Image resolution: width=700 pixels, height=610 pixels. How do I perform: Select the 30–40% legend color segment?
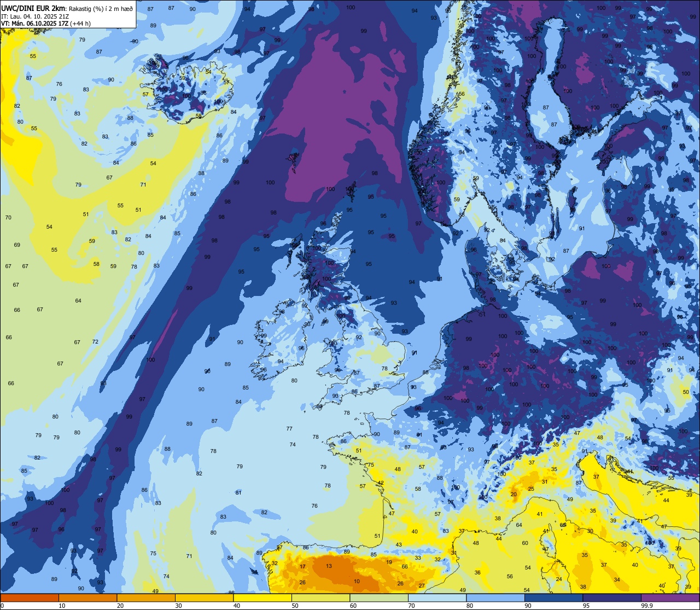pos(204,597)
